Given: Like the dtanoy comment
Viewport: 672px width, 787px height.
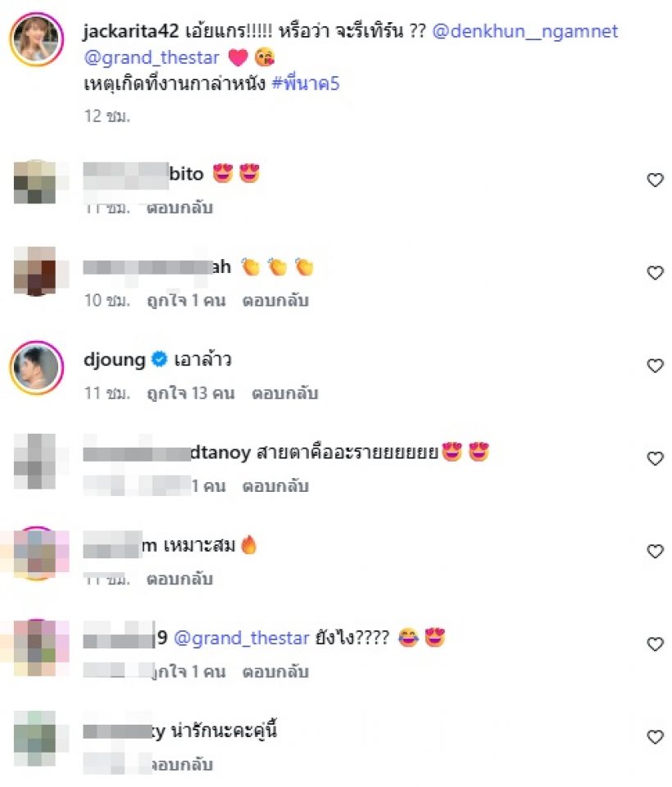Looking at the screenshot, I should 655,458.
